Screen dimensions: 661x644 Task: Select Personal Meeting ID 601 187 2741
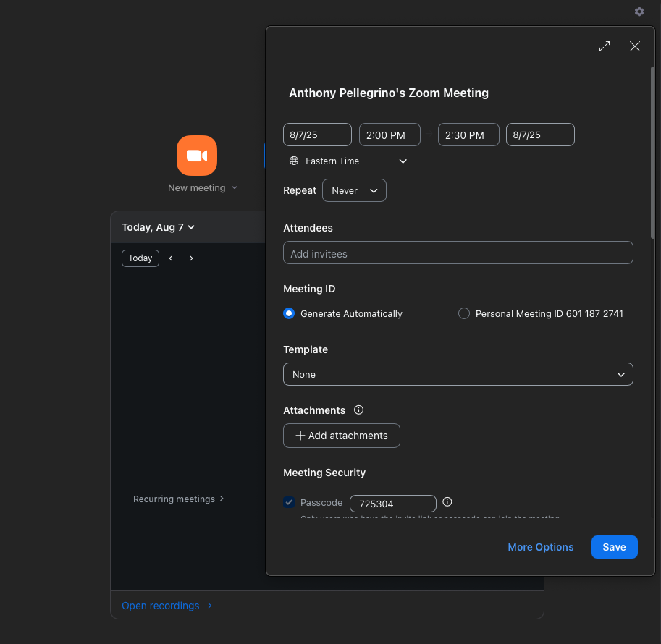(463, 313)
